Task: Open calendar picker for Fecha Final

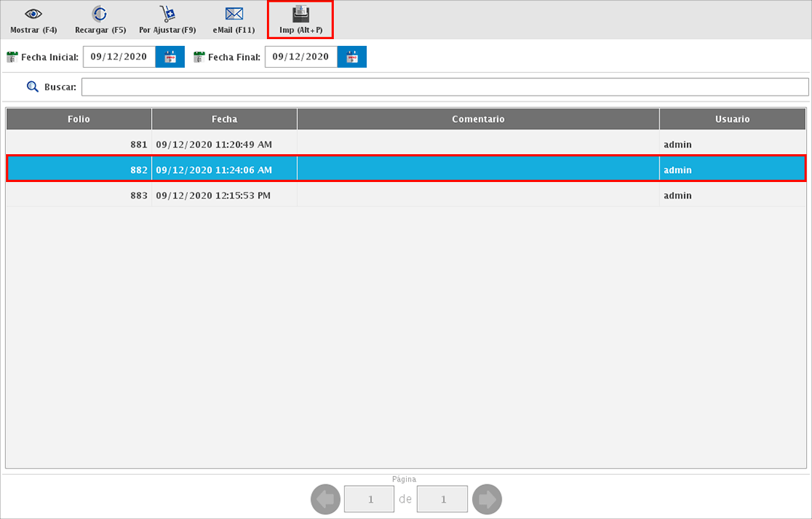Action: [352, 57]
